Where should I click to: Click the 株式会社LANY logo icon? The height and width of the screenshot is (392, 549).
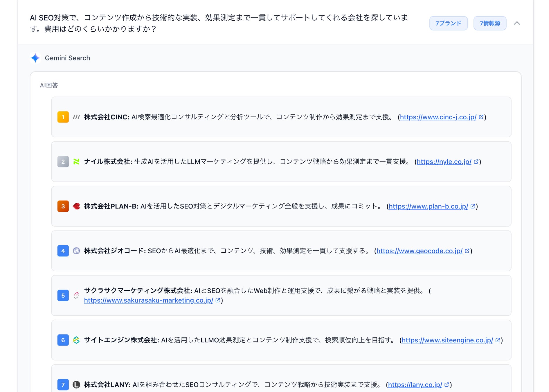(x=76, y=385)
